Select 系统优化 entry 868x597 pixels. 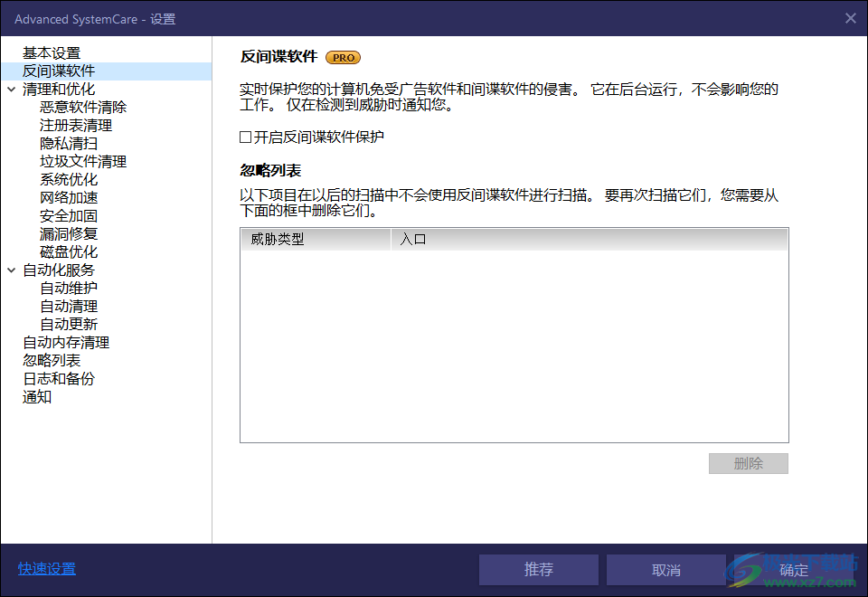click(x=69, y=179)
